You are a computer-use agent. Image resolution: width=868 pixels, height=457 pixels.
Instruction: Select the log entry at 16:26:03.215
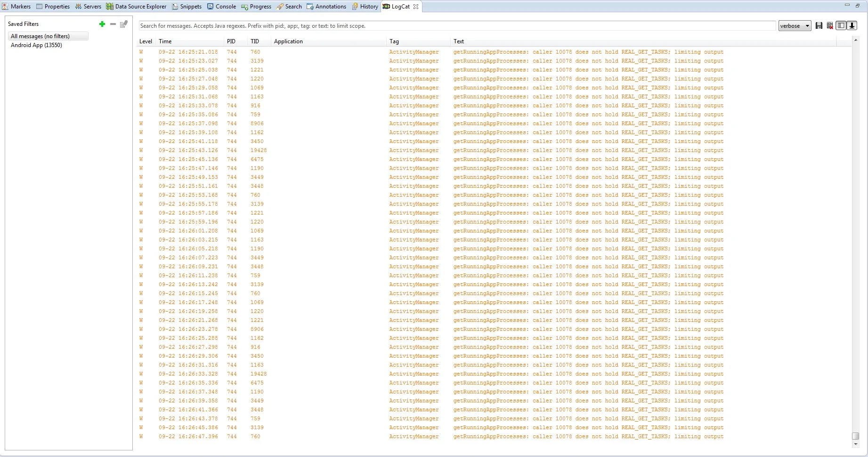pos(494,240)
